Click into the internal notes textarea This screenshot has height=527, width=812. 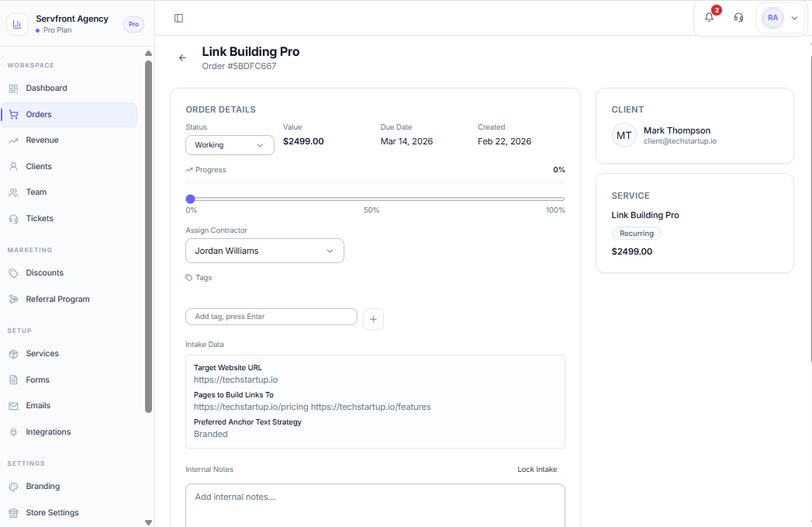pos(375,506)
